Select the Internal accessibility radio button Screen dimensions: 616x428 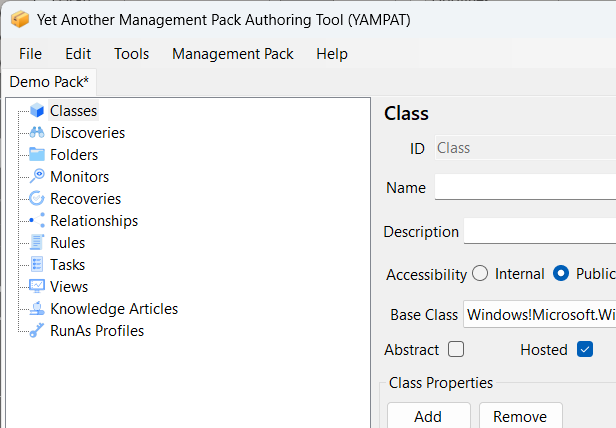tap(481, 273)
